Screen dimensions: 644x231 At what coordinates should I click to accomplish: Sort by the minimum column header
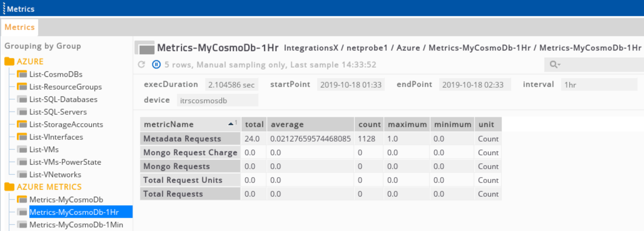point(452,124)
